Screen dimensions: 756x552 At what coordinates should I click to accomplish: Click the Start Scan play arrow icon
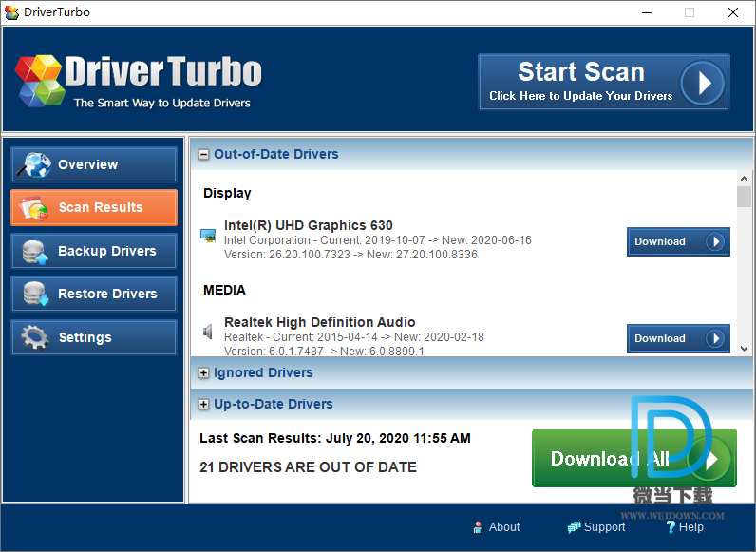703,83
